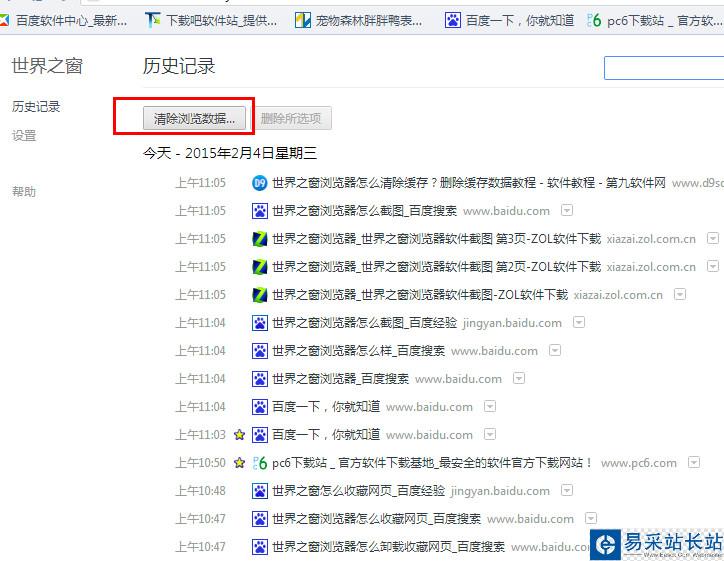Click the 宠物森林 bookmark favicon
Viewport: 724px width, 561px height.
click(303, 20)
